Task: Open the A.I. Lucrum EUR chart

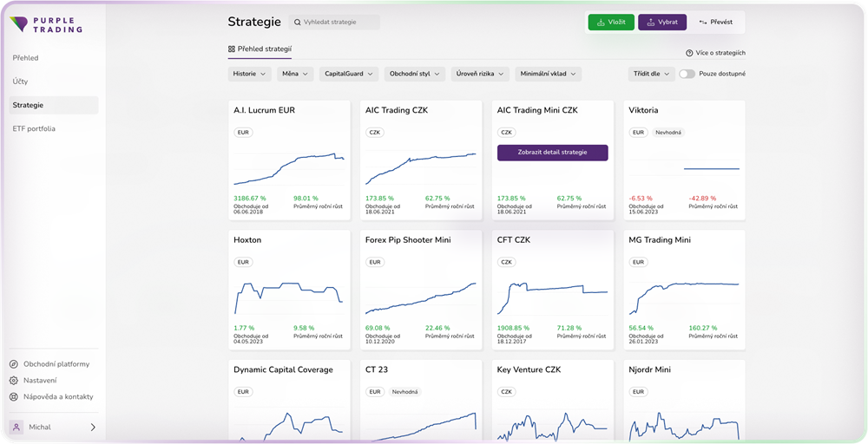Action: (289, 168)
